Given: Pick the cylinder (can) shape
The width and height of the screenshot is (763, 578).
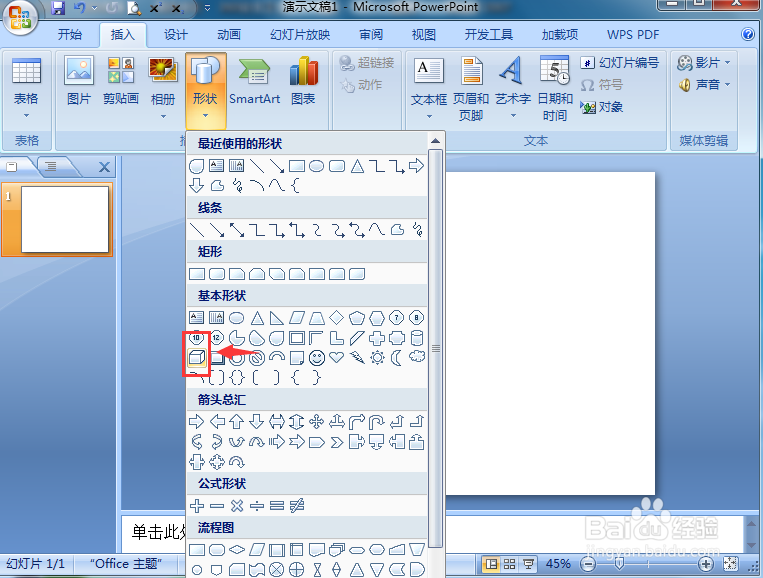Looking at the screenshot, I should 417,338.
